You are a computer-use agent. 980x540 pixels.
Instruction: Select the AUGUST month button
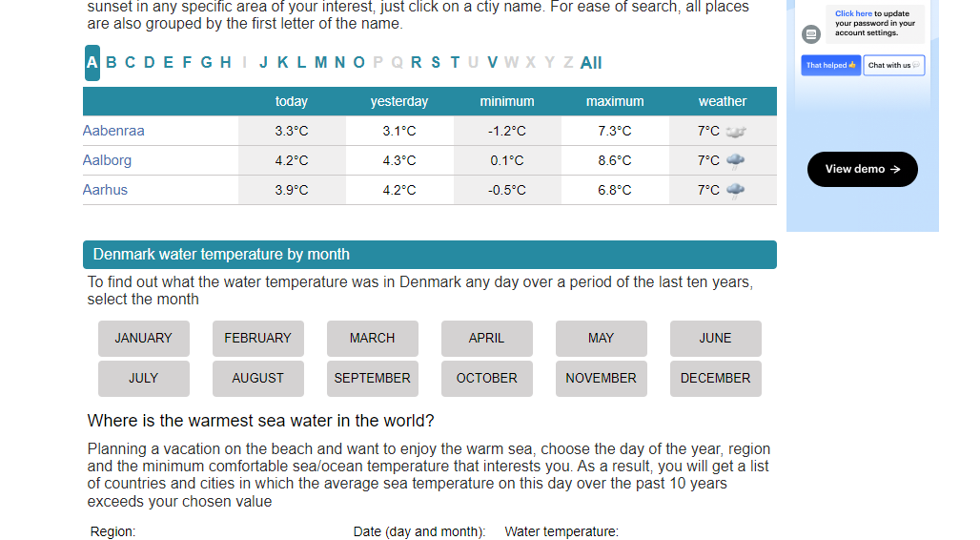[257, 379]
